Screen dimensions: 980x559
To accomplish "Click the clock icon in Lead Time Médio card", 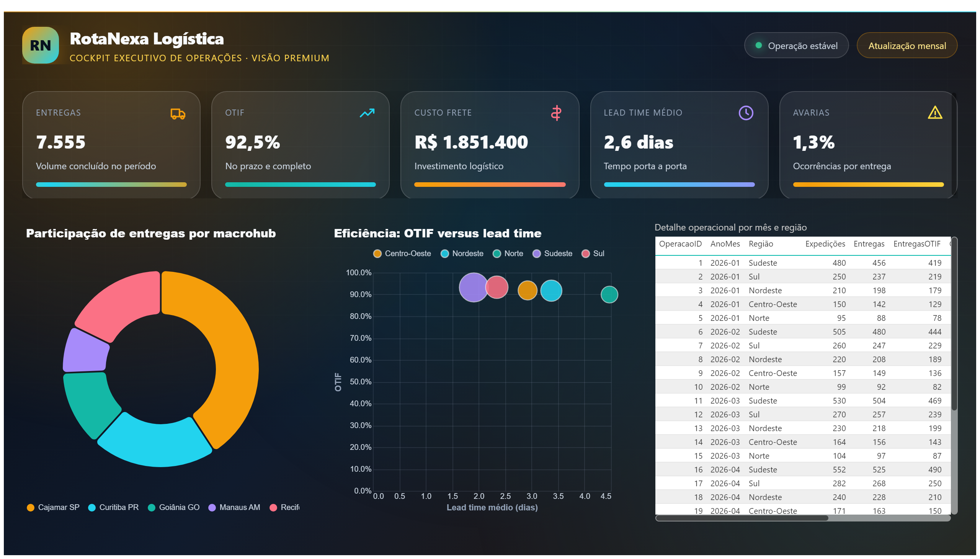I will pyautogui.click(x=746, y=113).
